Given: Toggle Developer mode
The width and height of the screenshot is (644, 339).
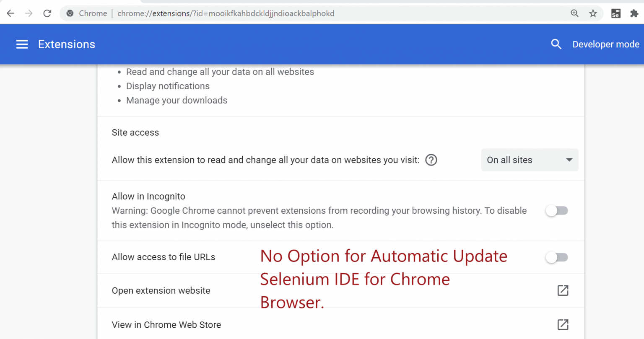Looking at the screenshot, I should coord(605,44).
